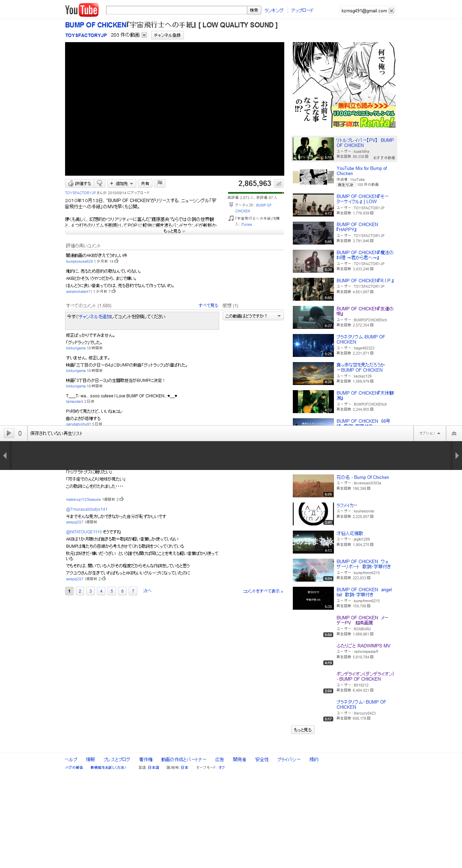The height and width of the screenshot is (868, 462).
Task: Click the right arrow of the playlist tray
Action: [457, 456]
